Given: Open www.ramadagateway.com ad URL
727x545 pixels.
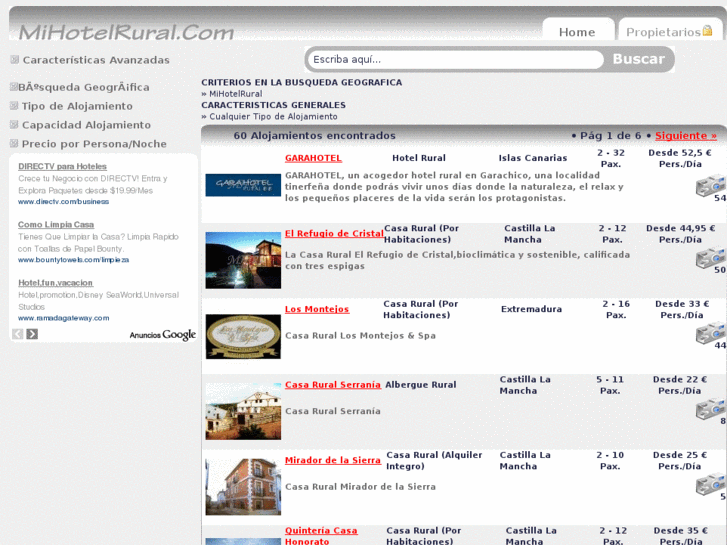Looking at the screenshot, I should [64, 318].
